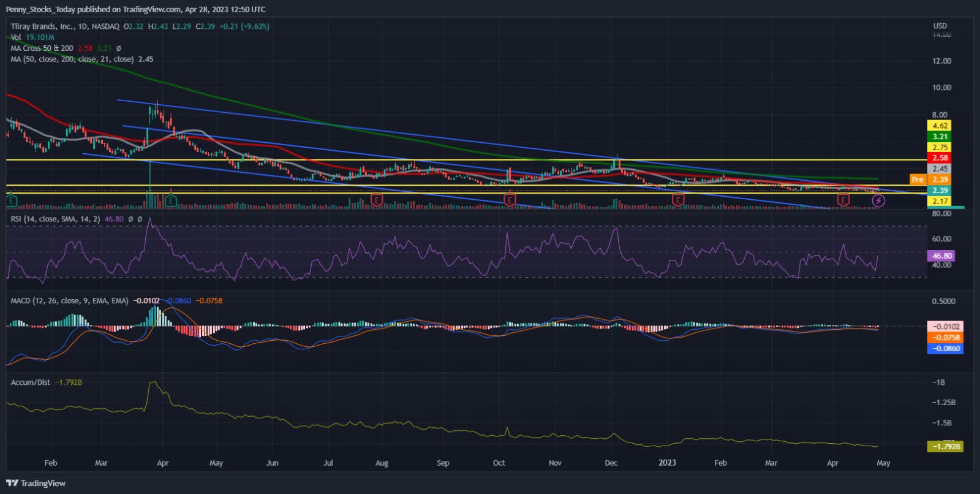
Task: Click the Accum/Dist indicator label
Action: pyautogui.click(x=31, y=382)
